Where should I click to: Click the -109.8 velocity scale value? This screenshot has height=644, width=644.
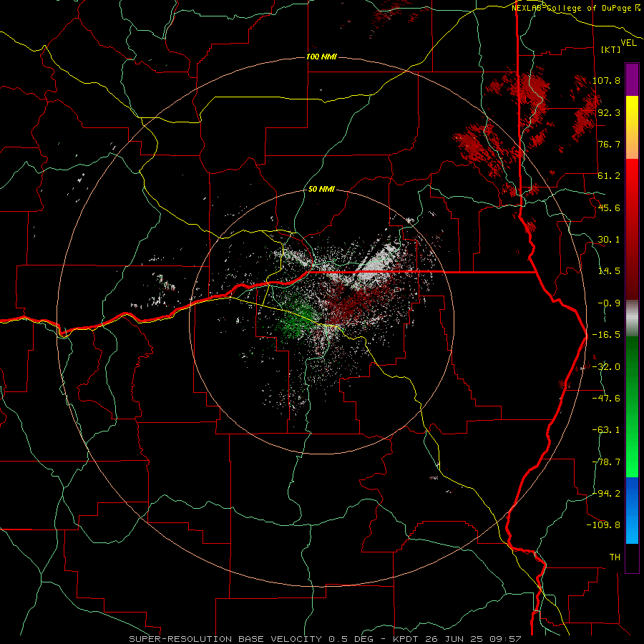[x=604, y=525]
